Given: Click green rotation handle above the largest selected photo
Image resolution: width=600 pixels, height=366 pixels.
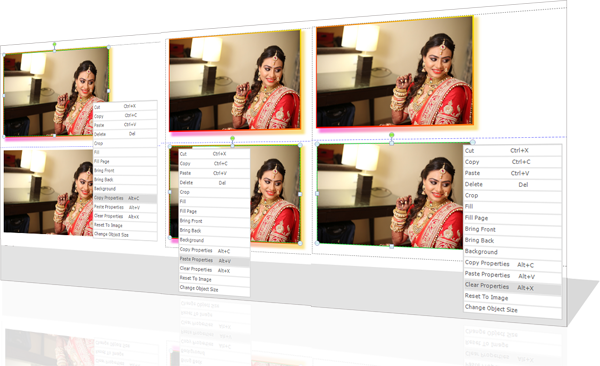Looking at the screenshot, I should [391, 135].
